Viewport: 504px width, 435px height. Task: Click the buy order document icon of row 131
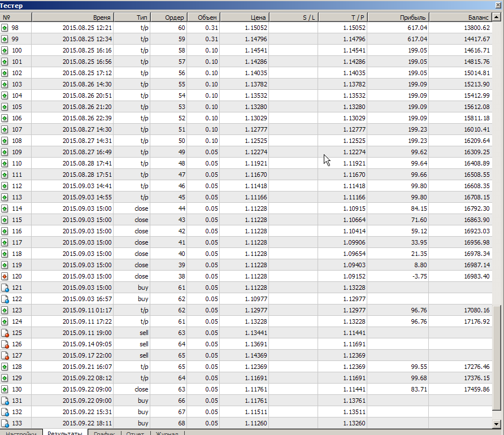5,401
